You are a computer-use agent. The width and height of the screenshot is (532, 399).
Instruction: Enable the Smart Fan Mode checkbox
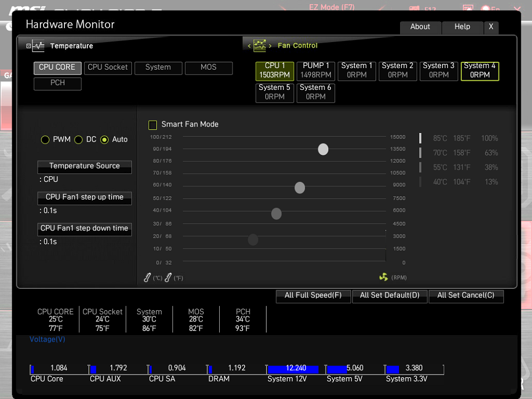click(x=153, y=125)
